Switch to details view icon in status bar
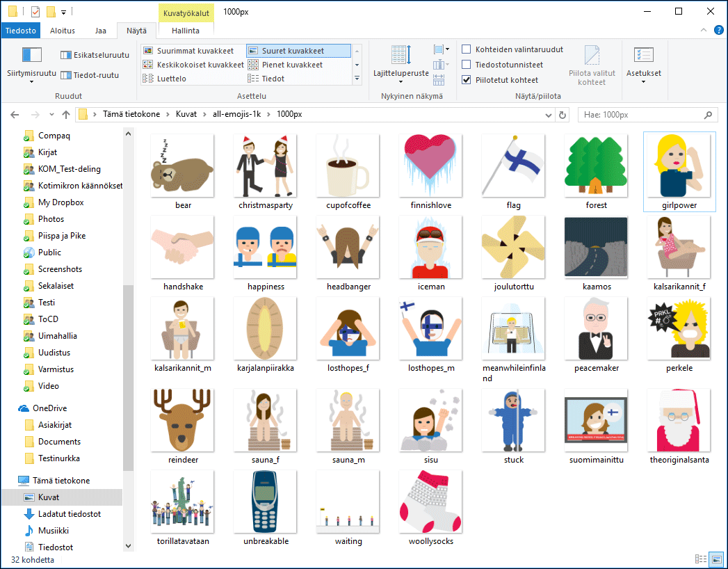The image size is (728, 569). (x=701, y=559)
